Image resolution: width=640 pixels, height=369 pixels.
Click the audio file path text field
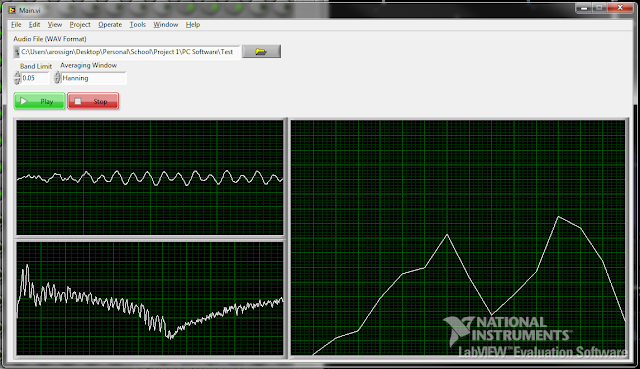pos(129,52)
